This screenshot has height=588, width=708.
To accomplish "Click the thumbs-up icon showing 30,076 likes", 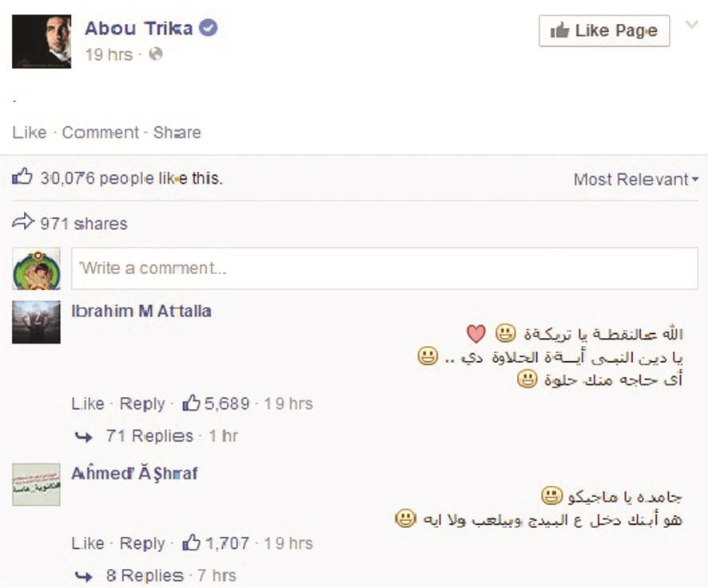I will click(22, 177).
